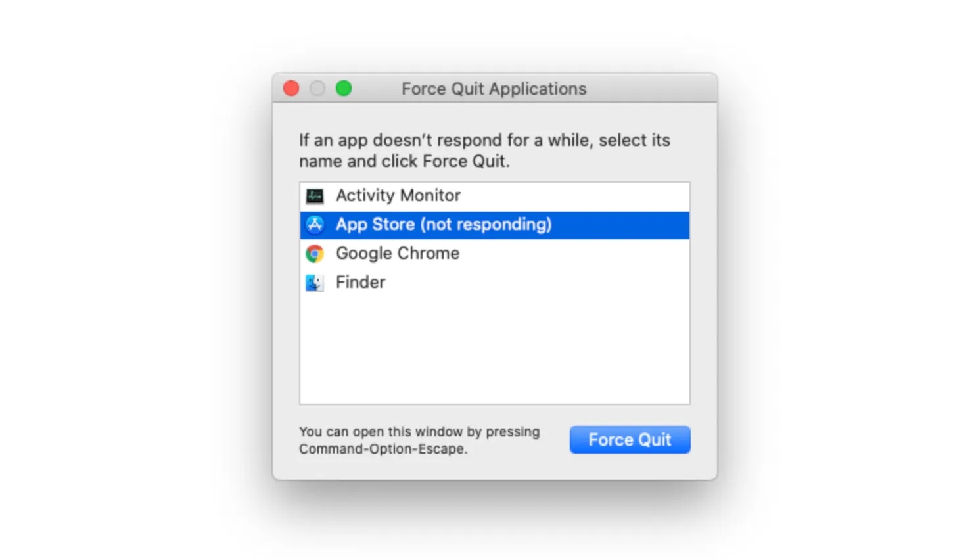The width and height of the screenshot is (974, 560).
Task: Click the Force Quit Applications title bar
Action: pyautogui.click(x=494, y=89)
